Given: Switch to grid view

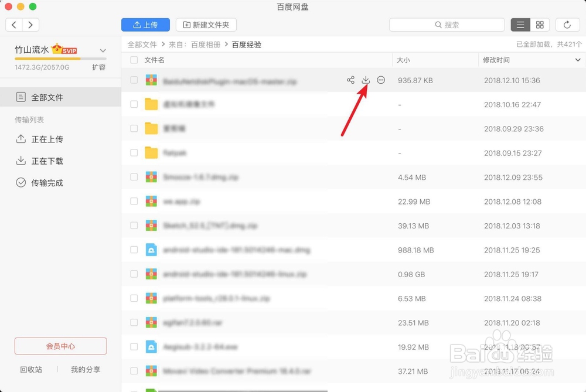Looking at the screenshot, I should pos(540,25).
